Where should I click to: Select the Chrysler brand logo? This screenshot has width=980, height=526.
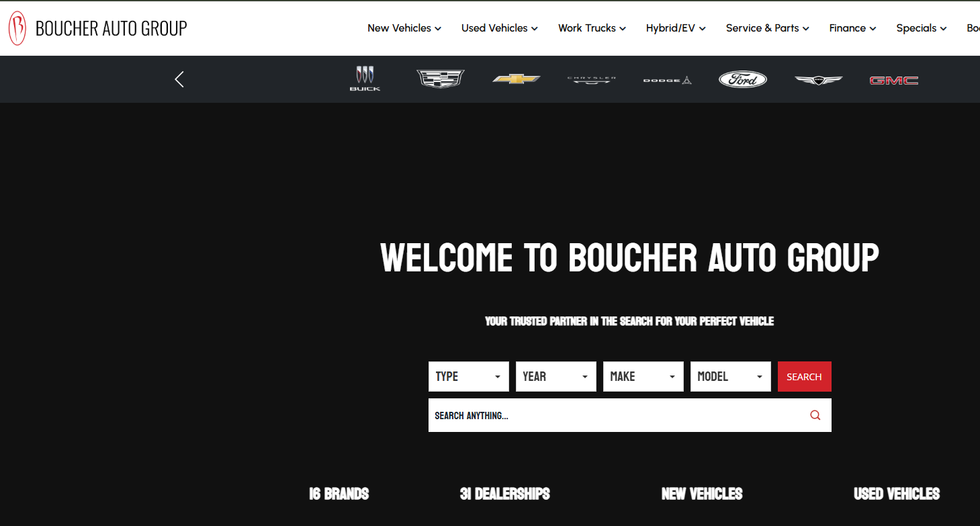pos(592,80)
